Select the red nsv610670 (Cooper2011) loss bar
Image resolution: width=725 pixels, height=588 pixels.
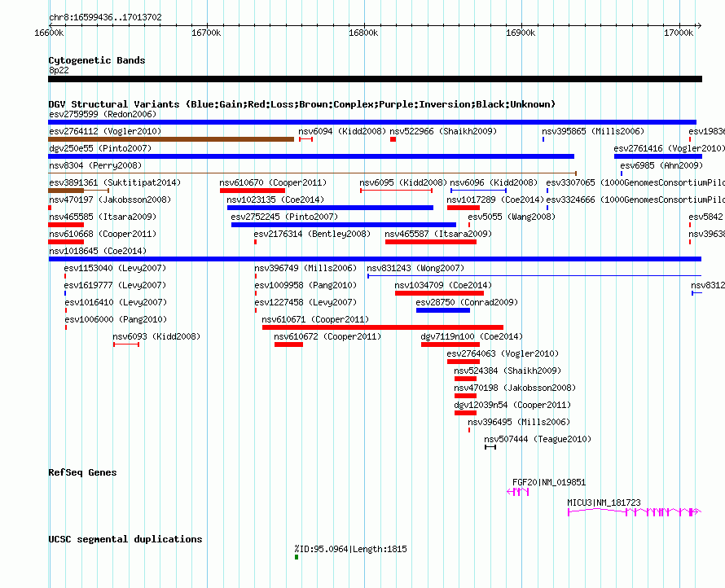pos(253,191)
